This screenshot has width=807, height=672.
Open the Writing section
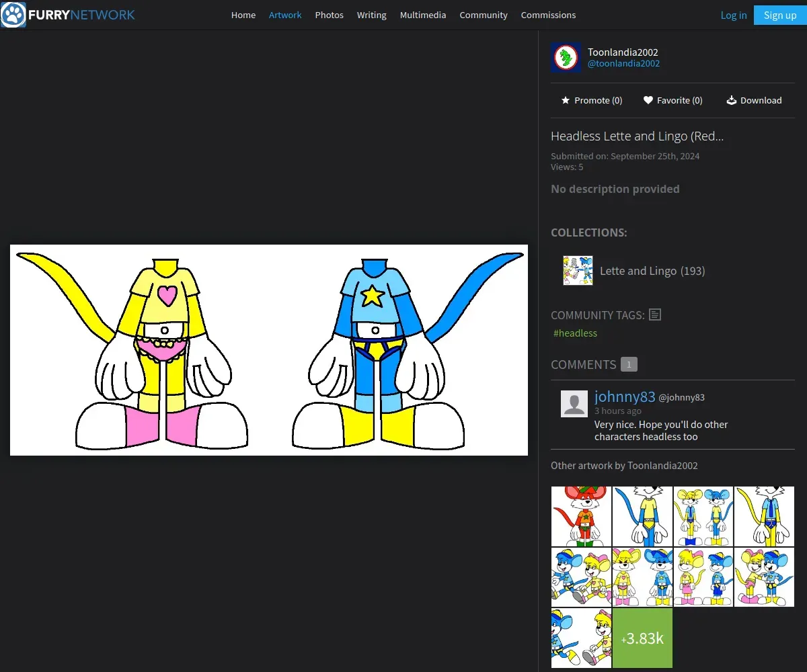pyautogui.click(x=371, y=15)
